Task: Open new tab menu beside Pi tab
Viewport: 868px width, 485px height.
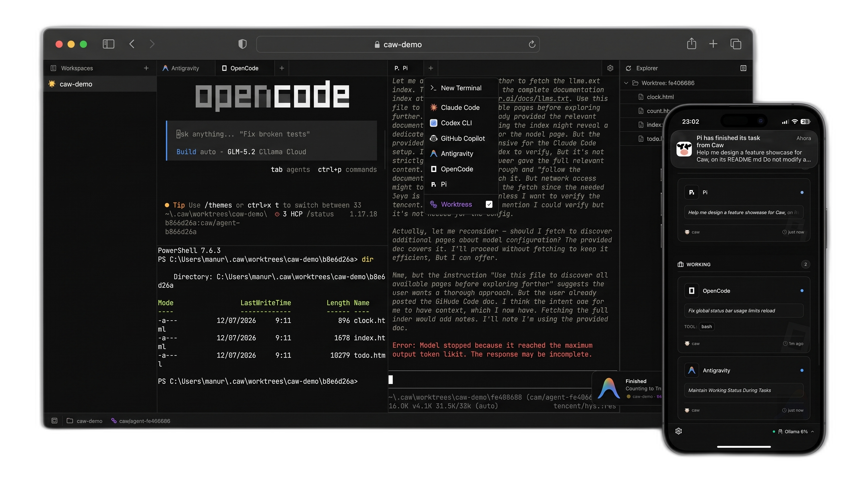Action: (431, 68)
